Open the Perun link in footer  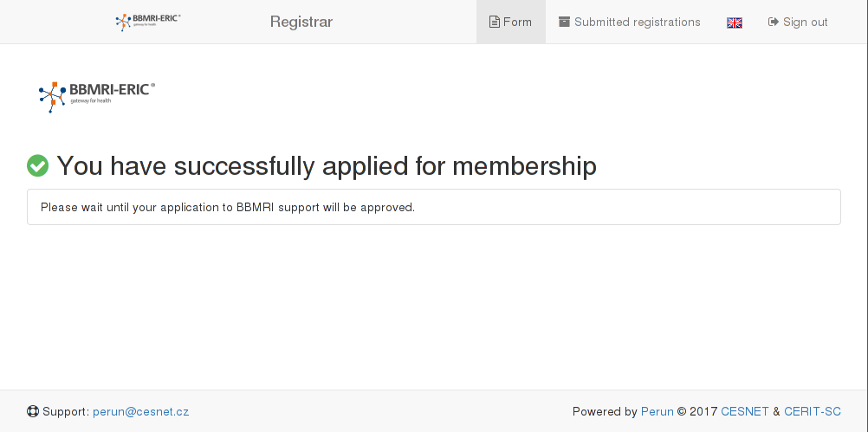pos(657,411)
